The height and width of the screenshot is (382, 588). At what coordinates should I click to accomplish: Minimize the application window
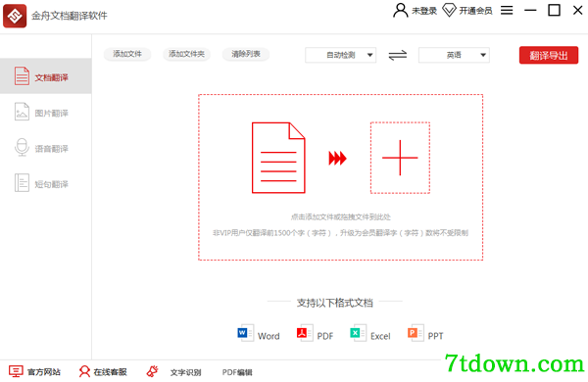[530, 11]
